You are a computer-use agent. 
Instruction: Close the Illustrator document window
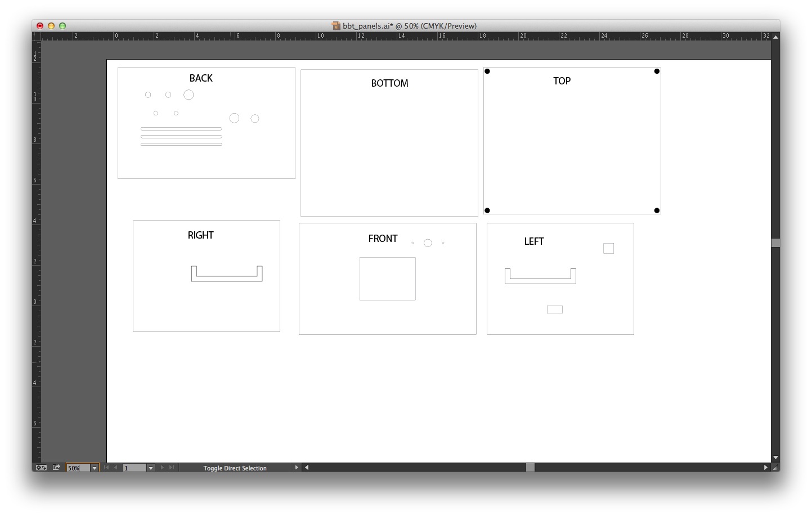pyautogui.click(x=40, y=26)
